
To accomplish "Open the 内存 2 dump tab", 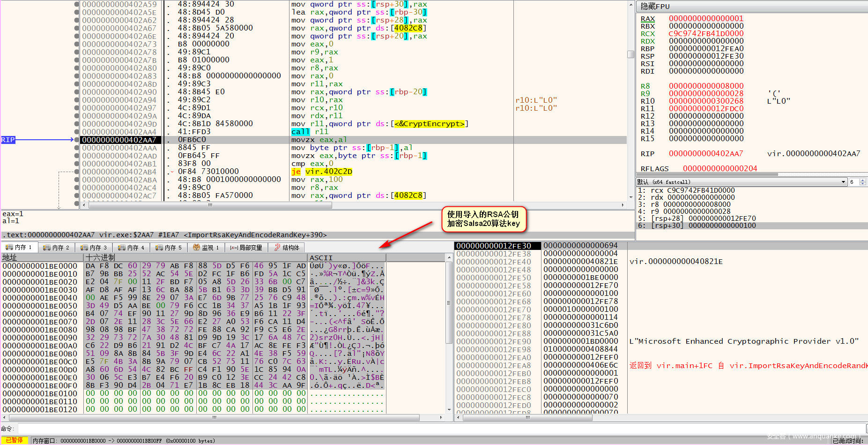I will 56,247.
